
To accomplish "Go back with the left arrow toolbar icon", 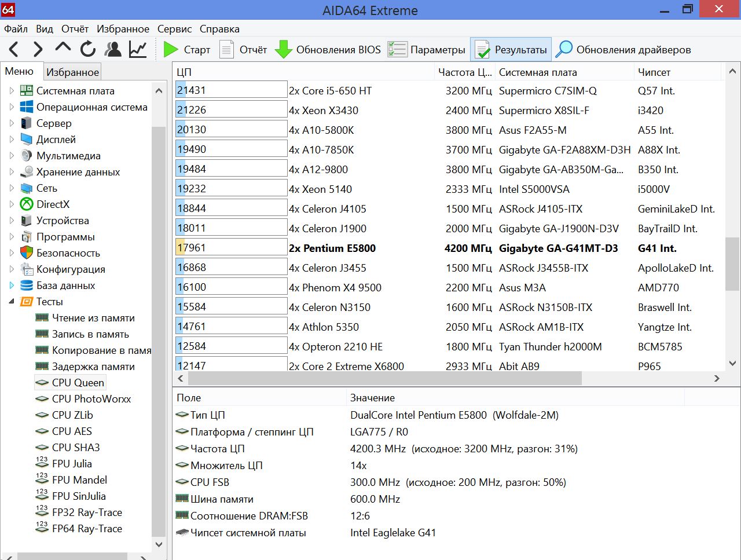I will click(14, 50).
